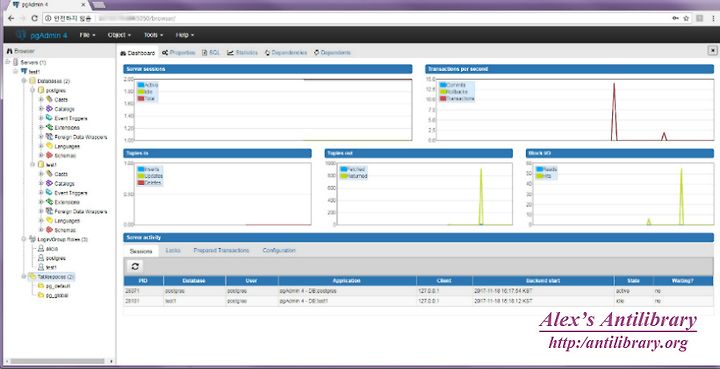Show the Prepared Transactions tab
720x369 pixels.
(x=221, y=251)
